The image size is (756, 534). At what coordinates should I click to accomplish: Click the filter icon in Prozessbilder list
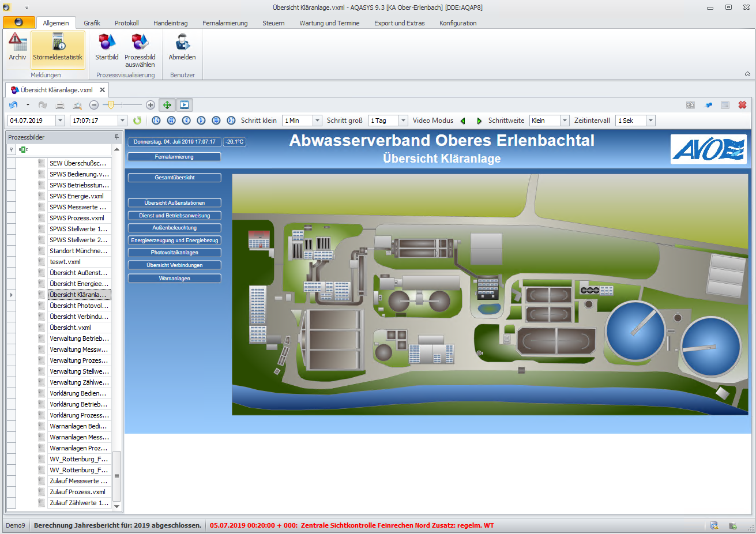click(x=11, y=149)
